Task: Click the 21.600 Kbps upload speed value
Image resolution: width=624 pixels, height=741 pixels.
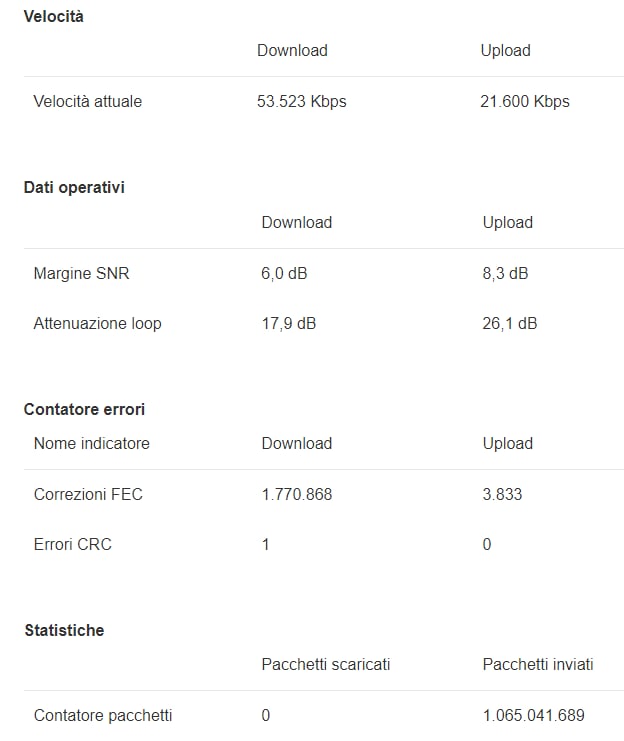Action: click(525, 101)
